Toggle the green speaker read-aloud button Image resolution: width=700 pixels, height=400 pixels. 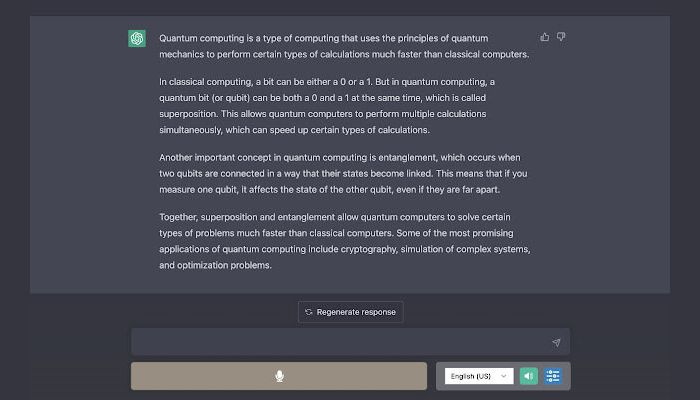pyautogui.click(x=529, y=376)
